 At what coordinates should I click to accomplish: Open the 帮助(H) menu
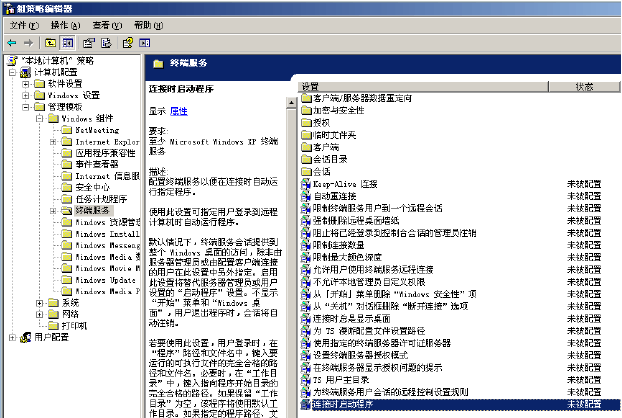click(x=148, y=25)
